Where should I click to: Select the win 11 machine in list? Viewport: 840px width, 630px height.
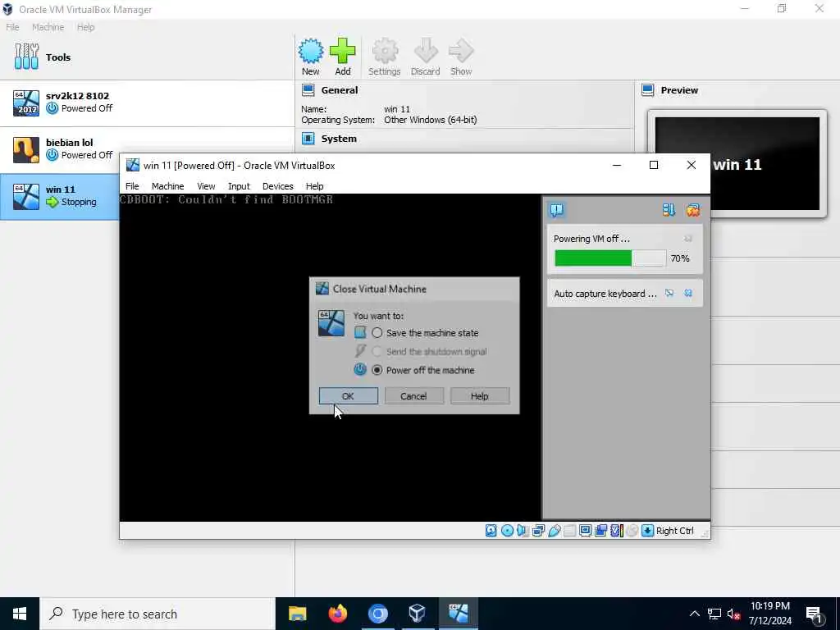pyautogui.click(x=60, y=196)
